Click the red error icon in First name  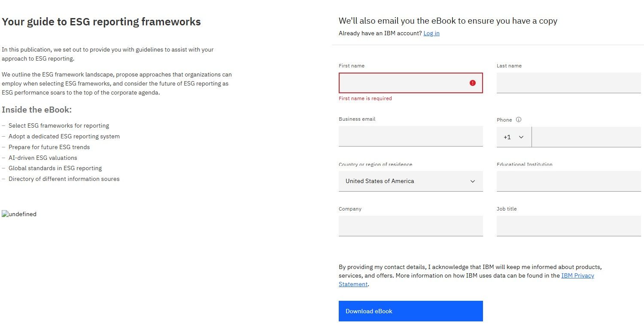tap(472, 83)
